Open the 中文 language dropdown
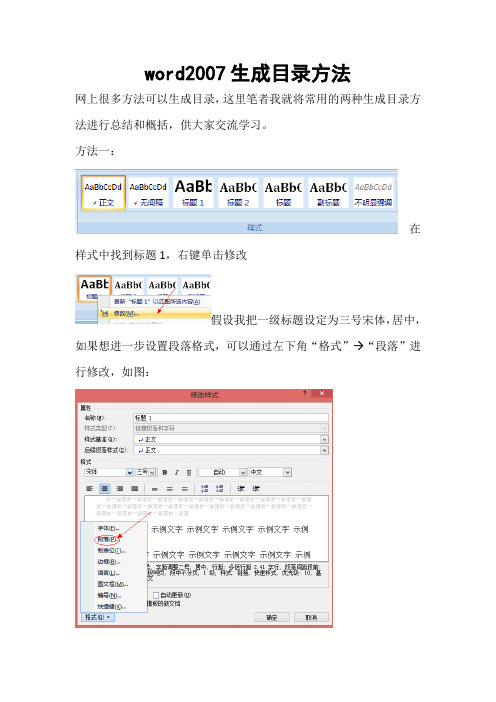496x702 pixels. click(x=288, y=472)
